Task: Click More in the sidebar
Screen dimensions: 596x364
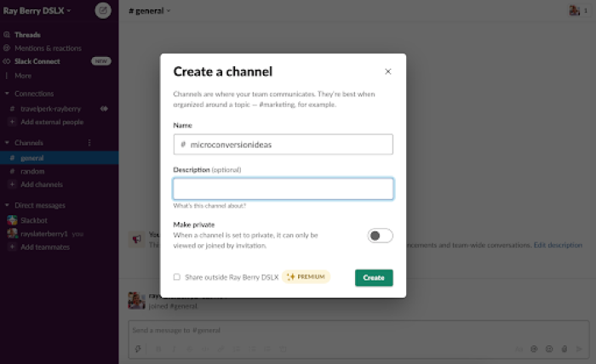Action: coord(23,76)
